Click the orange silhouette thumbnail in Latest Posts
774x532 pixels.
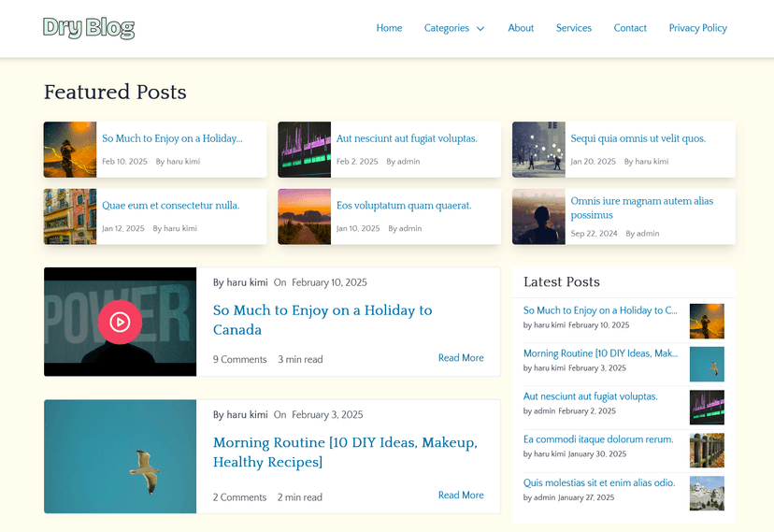[707, 322]
